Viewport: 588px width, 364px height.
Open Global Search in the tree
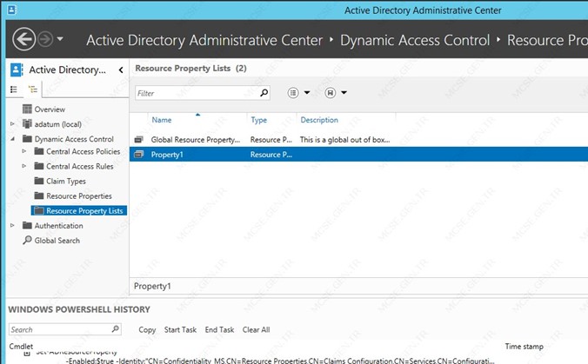tap(57, 241)
